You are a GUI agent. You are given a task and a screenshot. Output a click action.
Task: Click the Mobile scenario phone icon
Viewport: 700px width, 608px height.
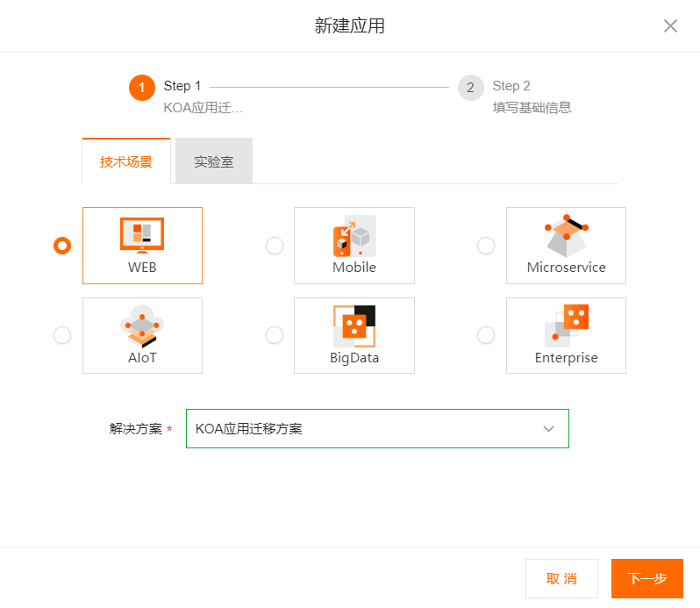coord(354,236)
